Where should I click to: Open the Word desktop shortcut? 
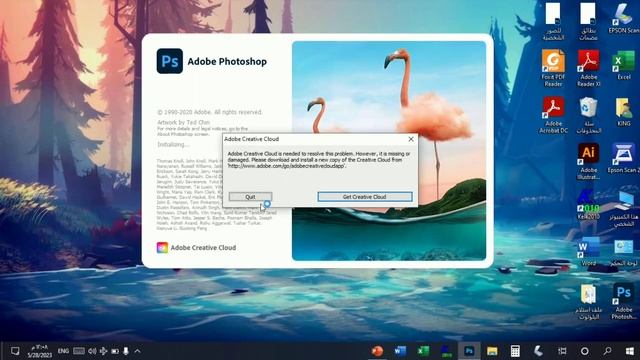point(589,251)
